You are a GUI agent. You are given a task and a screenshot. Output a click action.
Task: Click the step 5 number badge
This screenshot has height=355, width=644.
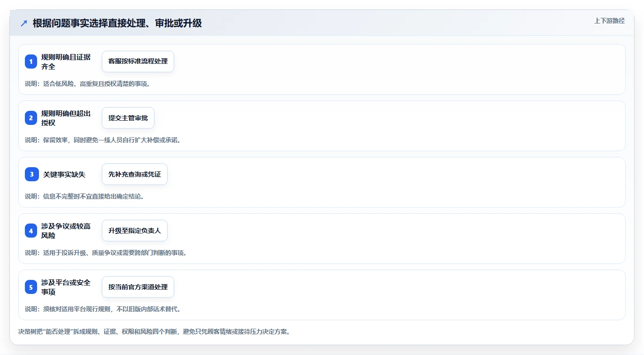click(x=31, y=287)
